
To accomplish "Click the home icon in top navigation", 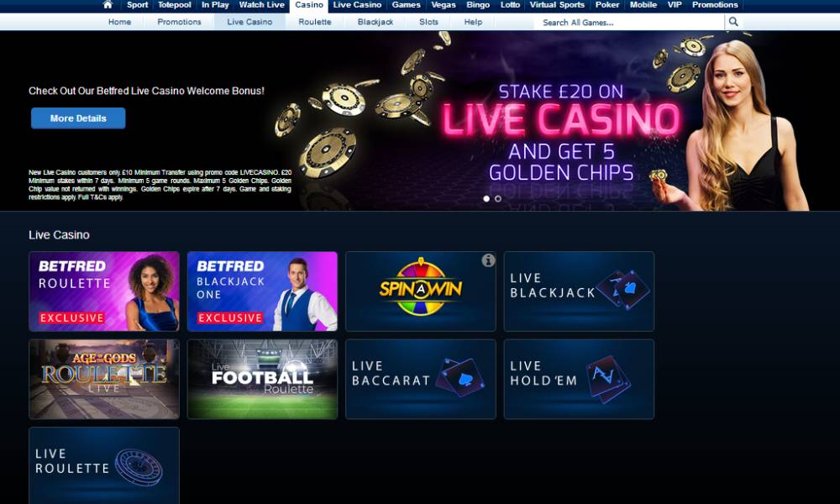I will pyautogui.click(x=108, y=5).
